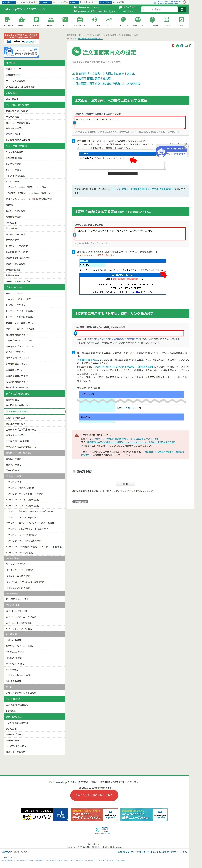Click the 注文備考 text area field
202x868 pixels.
130,122
